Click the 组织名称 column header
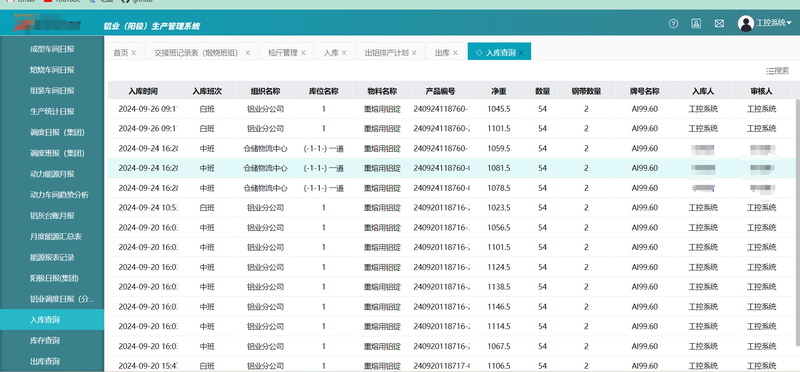The height and width of the screenshot is (372, 800). (265, 91)
